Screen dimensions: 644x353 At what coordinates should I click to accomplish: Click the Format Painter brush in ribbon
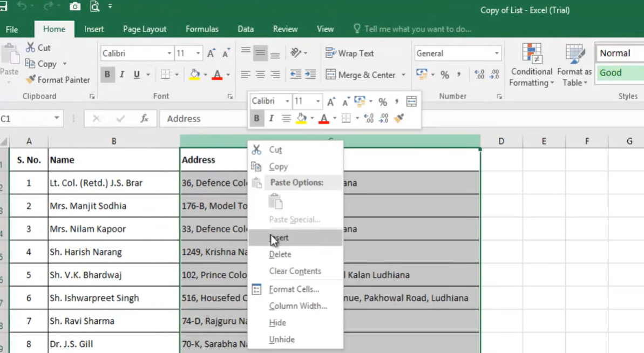[x=30, y=80]
